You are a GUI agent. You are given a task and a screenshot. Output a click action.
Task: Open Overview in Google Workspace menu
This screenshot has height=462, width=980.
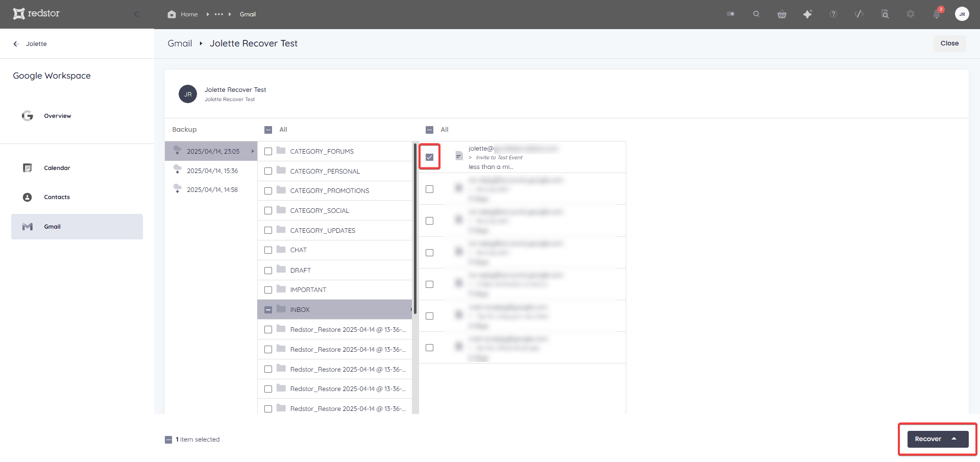pos(77,116)
